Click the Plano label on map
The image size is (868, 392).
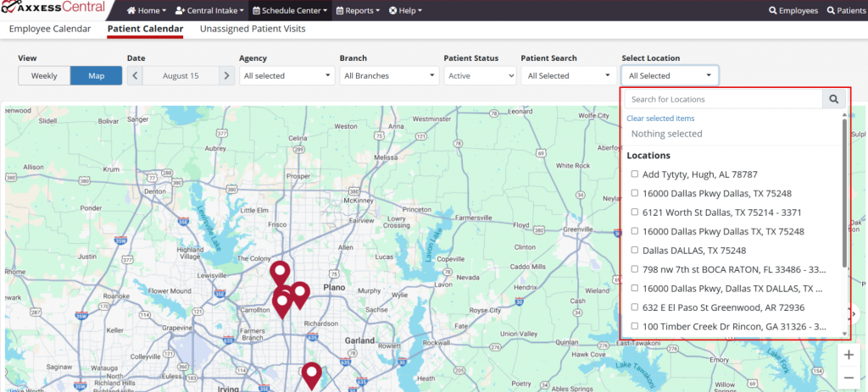(334, 288)
